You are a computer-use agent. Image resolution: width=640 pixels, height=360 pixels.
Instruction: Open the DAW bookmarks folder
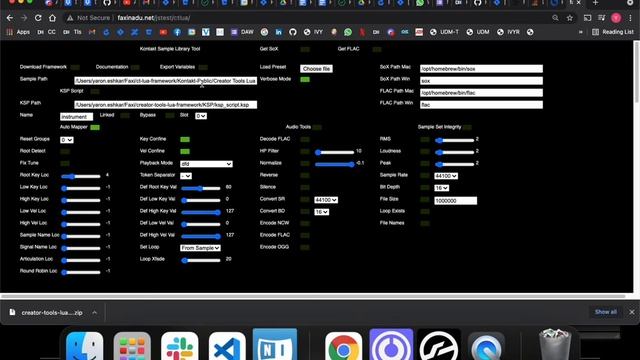point(242,32)
